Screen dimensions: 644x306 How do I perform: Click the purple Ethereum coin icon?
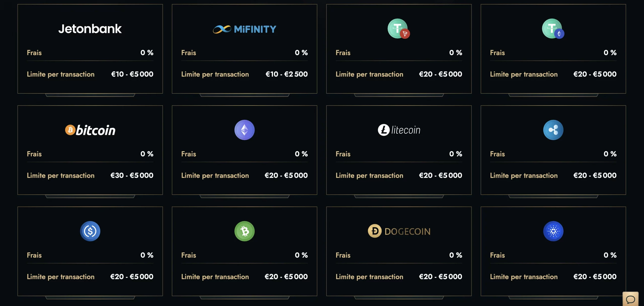point(245,130)
